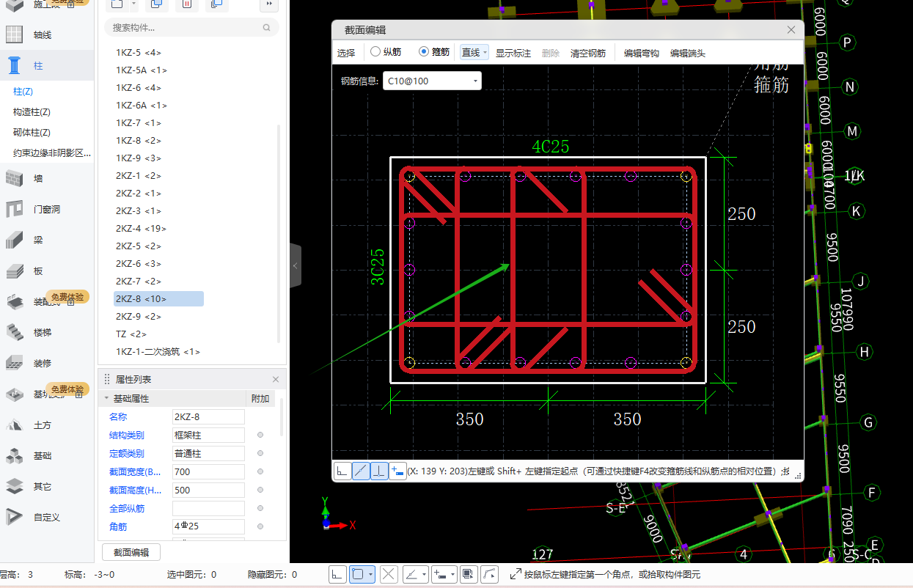Click the delete component trash icon

186,4
